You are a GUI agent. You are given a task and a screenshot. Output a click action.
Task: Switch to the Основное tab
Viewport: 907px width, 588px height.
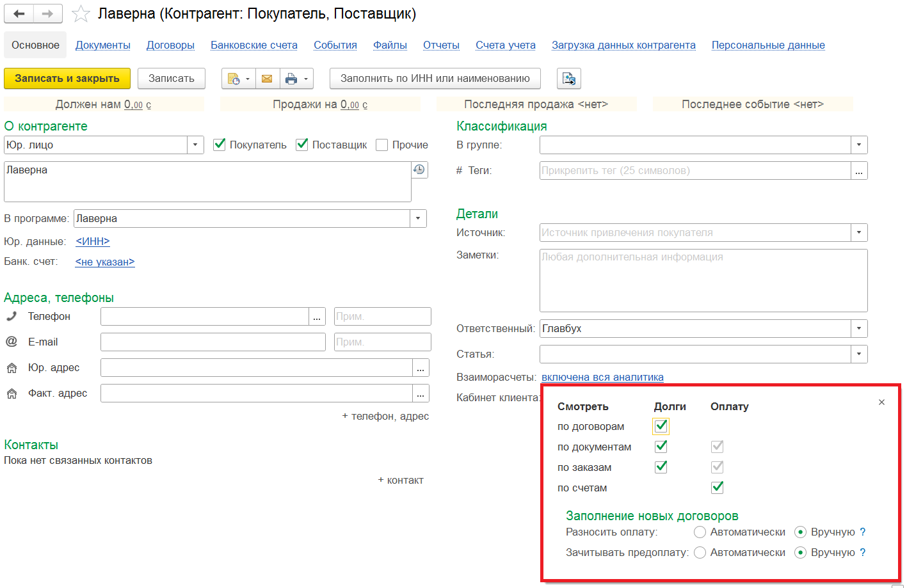point(35,45)
